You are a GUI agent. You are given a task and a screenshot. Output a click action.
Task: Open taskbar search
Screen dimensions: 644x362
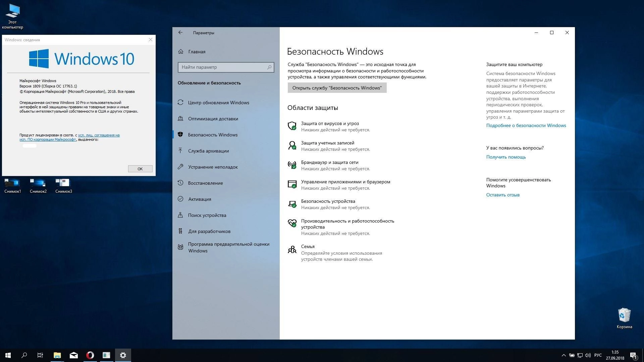tap(24, 355)
